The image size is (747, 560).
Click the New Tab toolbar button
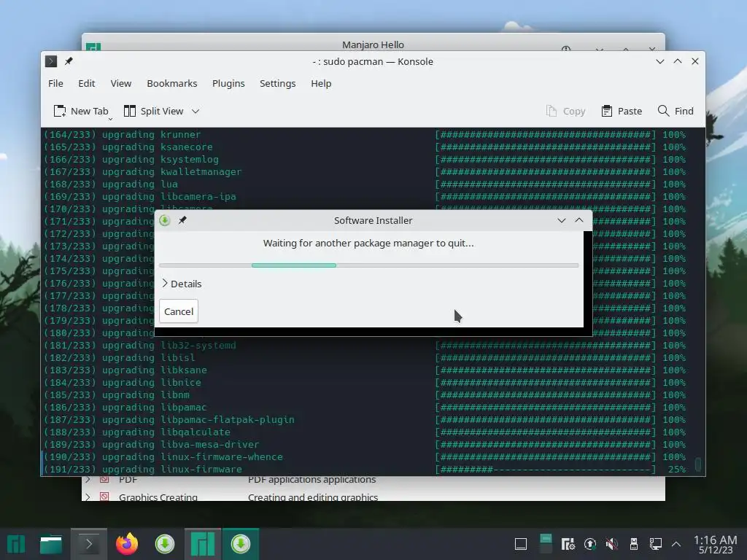coord(81,111)
